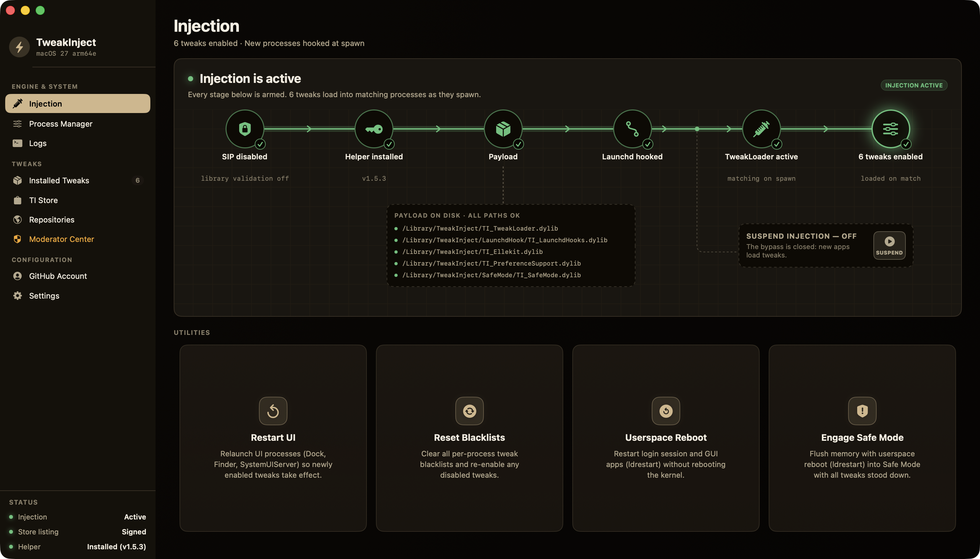The width and height of the screenshot is (980, 559).
Task: Click the Userspace Reboot power-cycle icon
Action: [666, 411]
